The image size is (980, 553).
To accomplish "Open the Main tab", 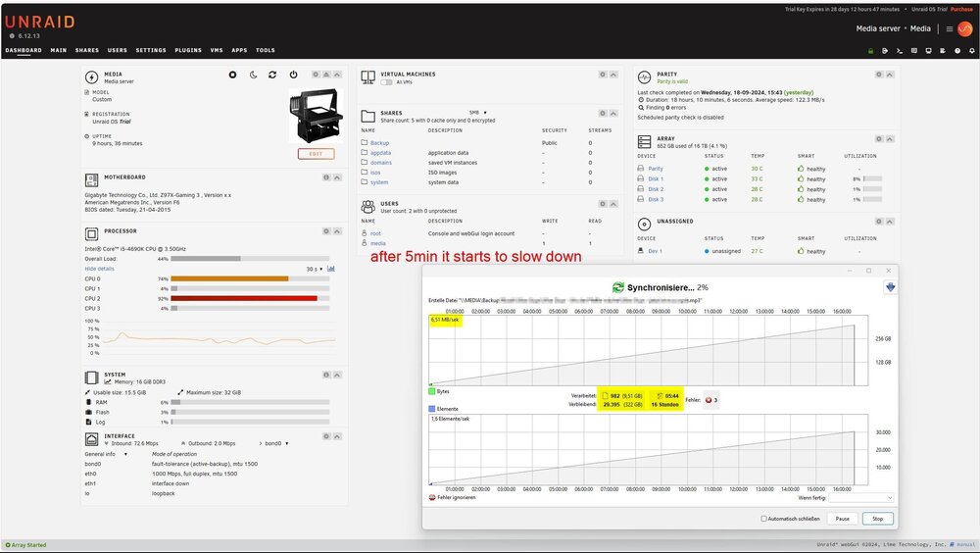I will click(59, 51).
